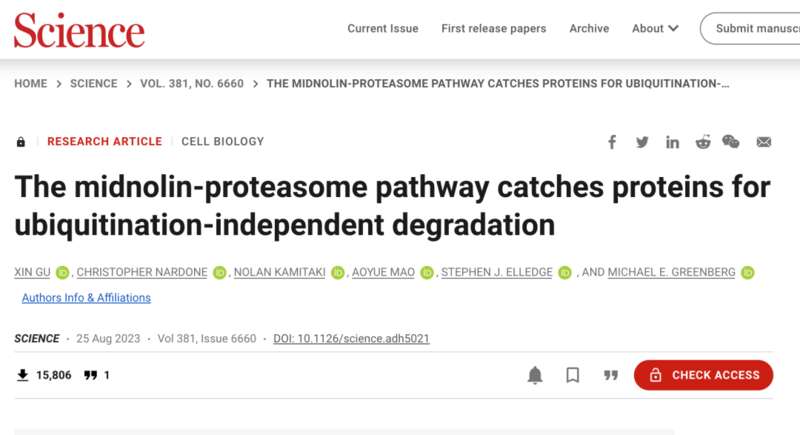Click the CHECK ACCESS button

click(703, 375)
